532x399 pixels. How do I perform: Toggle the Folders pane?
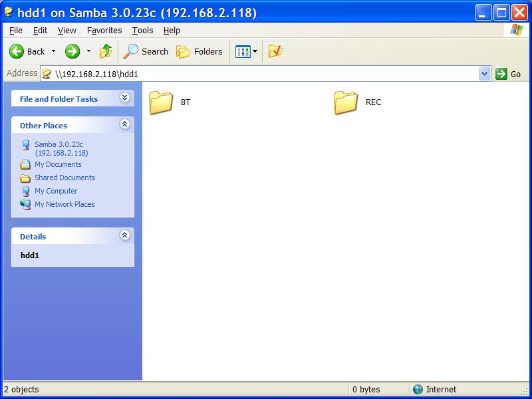coord(199,52)
